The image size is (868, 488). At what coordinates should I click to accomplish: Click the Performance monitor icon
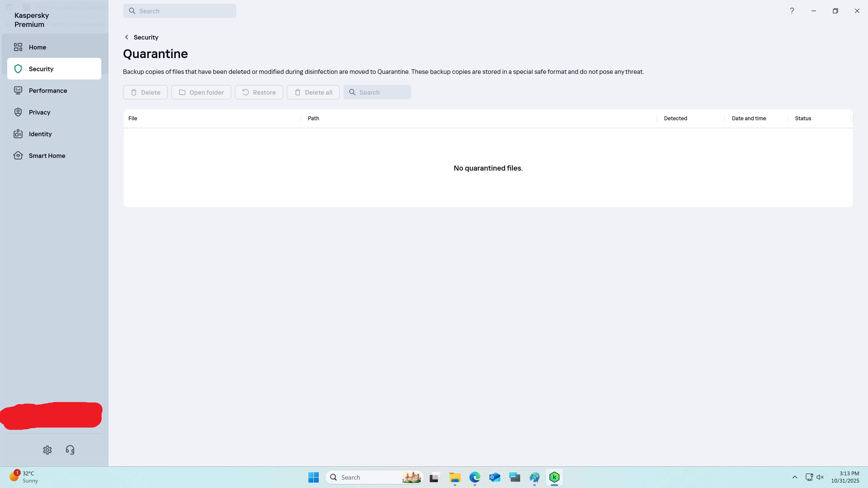(18, 91)
